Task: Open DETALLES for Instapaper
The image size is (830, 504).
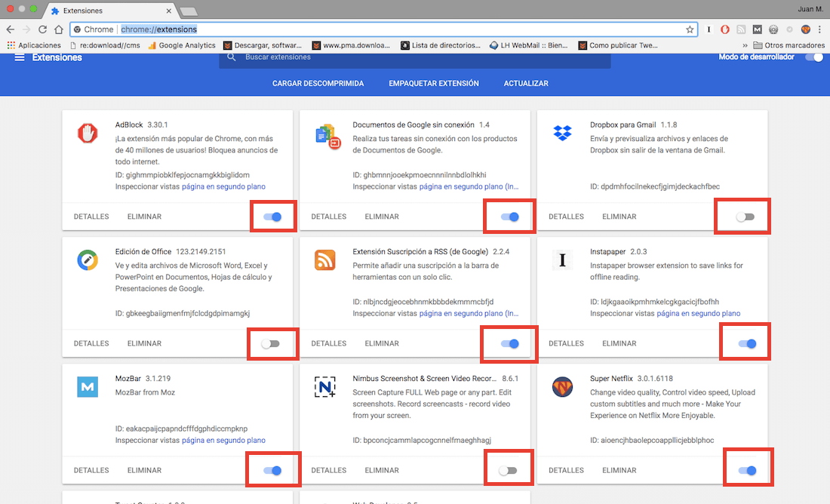Action: pos(567,343)
